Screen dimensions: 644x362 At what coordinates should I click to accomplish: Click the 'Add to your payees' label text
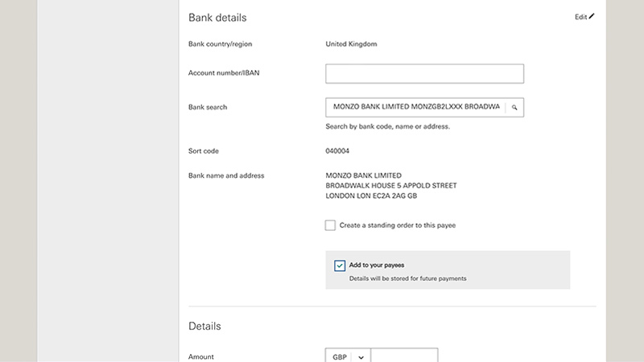pyautogui.click(x=377, y=265)
